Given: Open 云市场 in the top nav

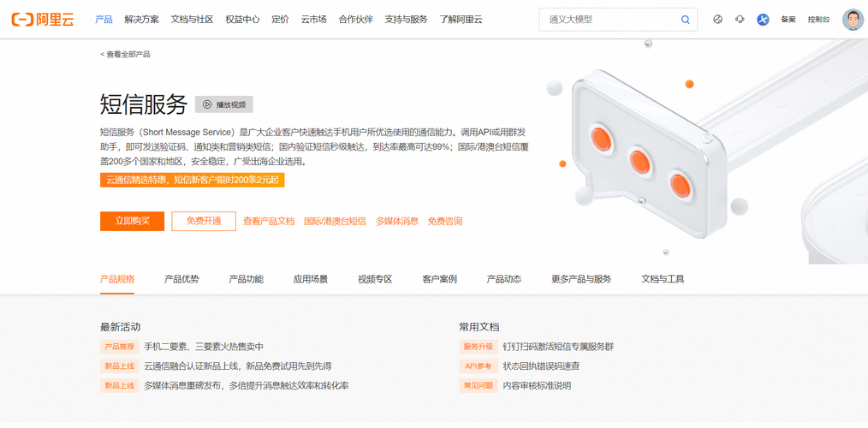Looking at the screenshot, I should [x=314, y=20].
